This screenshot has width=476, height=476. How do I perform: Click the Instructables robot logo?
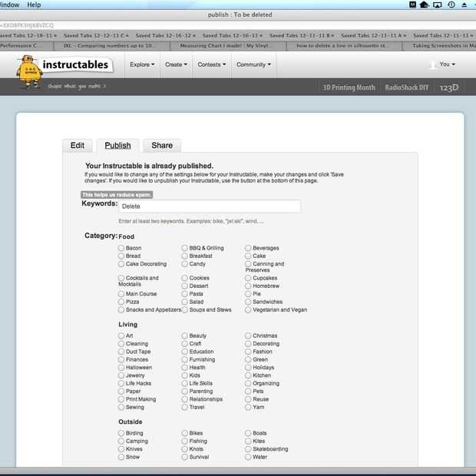pos(29,71)
